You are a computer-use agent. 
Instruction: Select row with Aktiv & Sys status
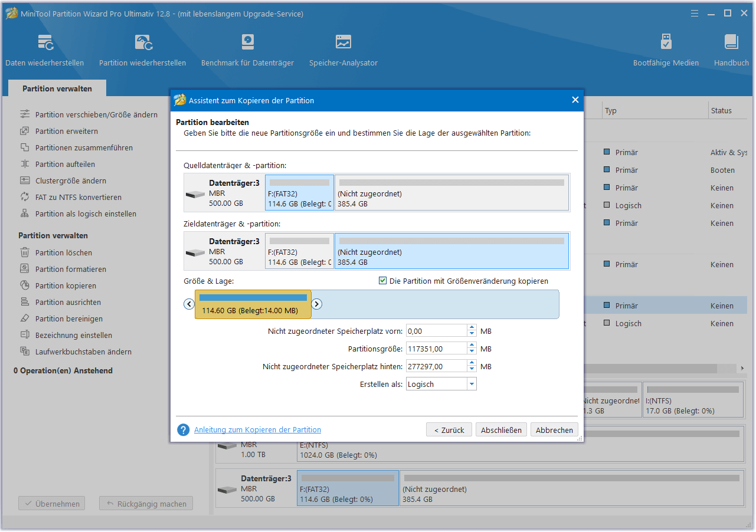(x=667, y=152)
